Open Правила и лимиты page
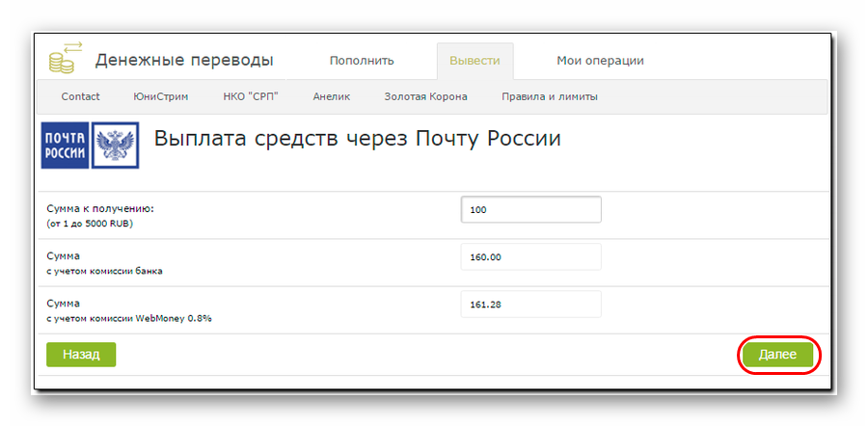The width and height of the screenshot is (868, 426). [550, 96]
